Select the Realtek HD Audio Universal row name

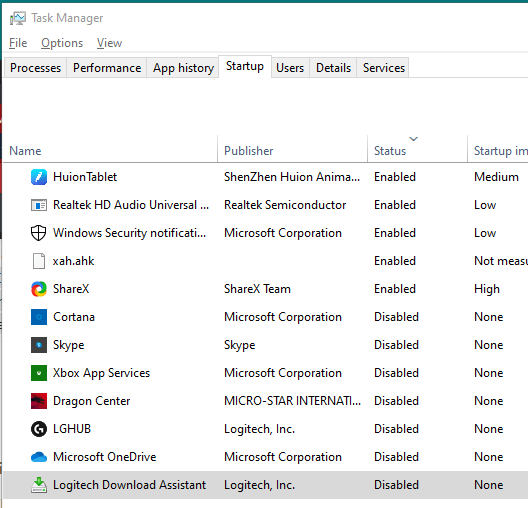tap(131, 205)
